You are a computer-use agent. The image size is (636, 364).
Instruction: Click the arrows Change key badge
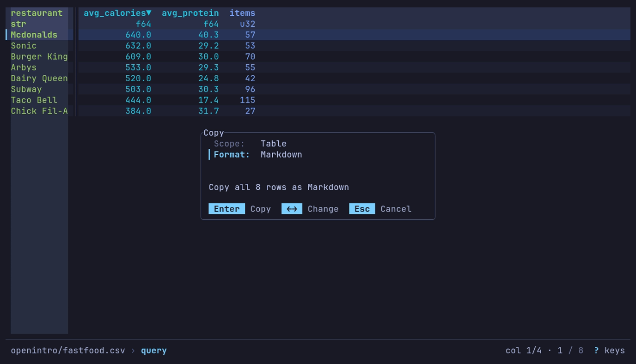tap(292, 209)
